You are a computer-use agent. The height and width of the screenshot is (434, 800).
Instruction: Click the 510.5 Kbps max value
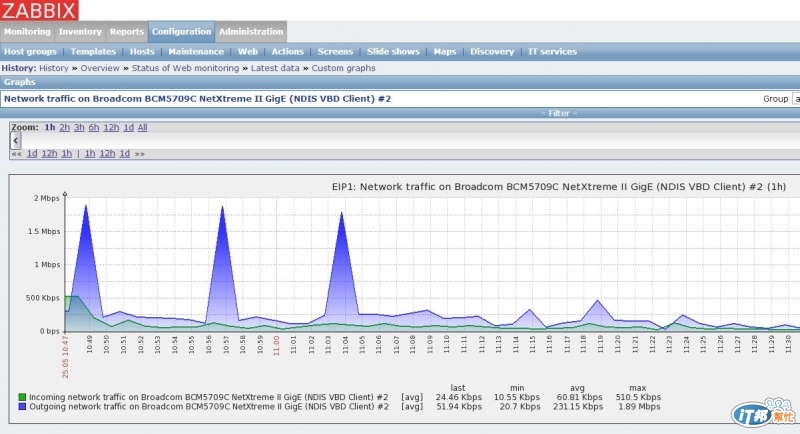(638, 397)
